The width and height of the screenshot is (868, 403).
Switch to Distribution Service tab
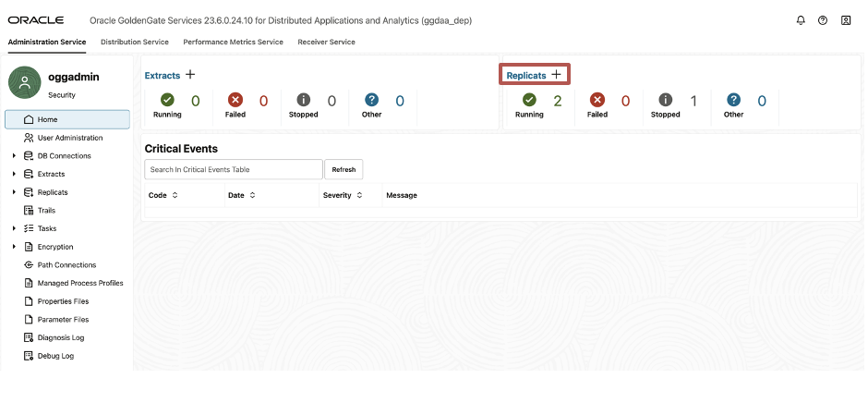coord(135,42)
